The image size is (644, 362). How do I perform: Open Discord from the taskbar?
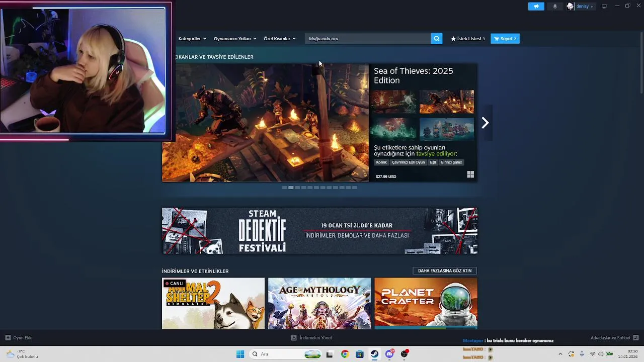389,354
